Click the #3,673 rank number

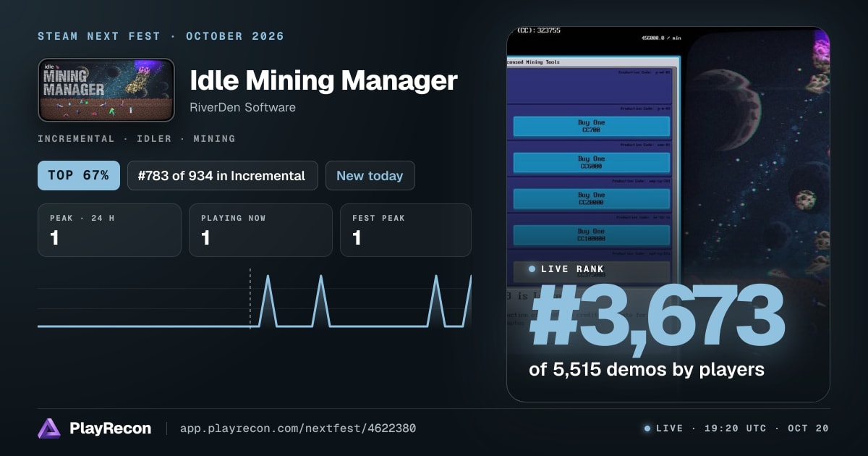click(x=657, y=317)
